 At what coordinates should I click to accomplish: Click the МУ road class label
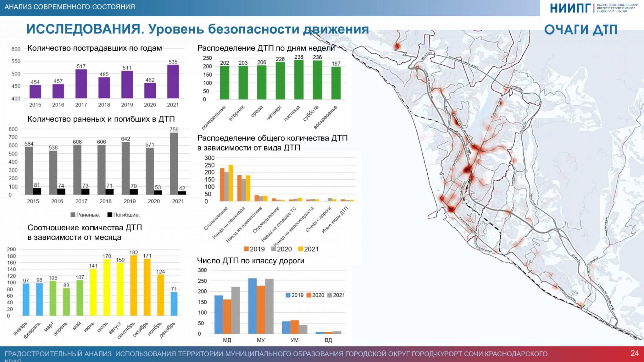pyautogui.click(x=261, y=340)
